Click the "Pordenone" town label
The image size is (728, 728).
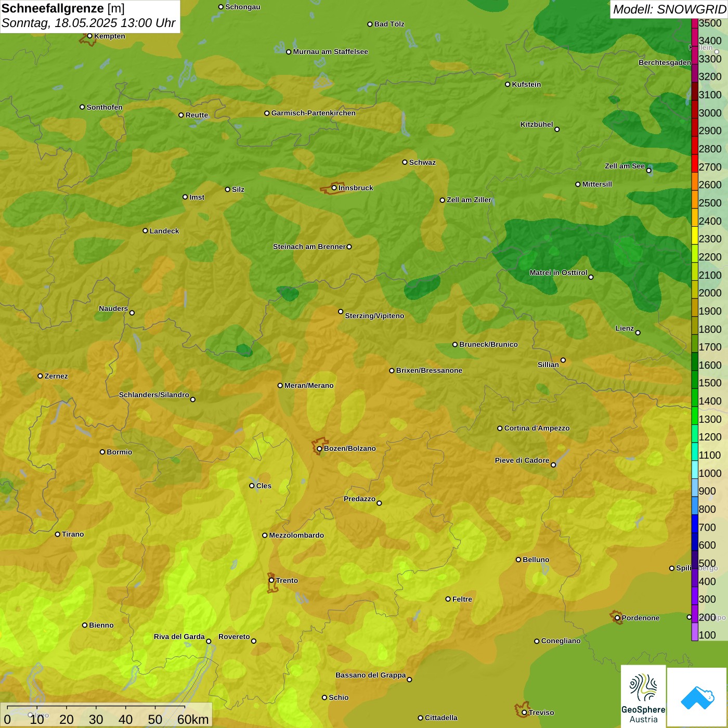(x=641, y=618)
